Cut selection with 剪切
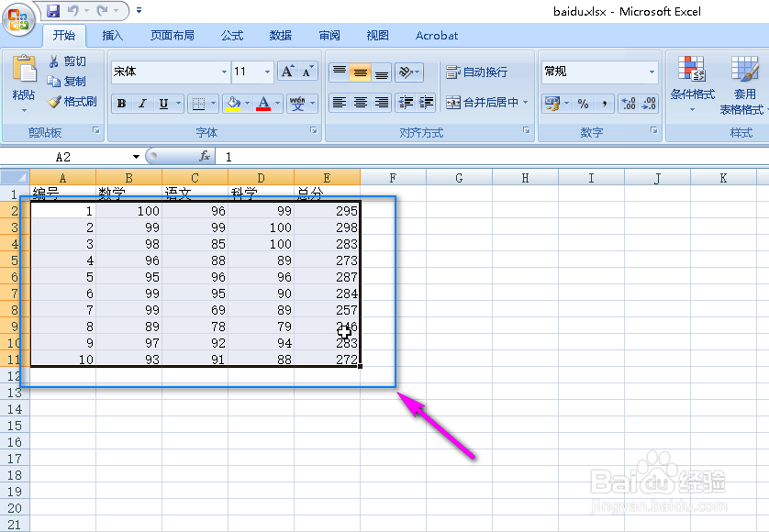 coord(67,61)
